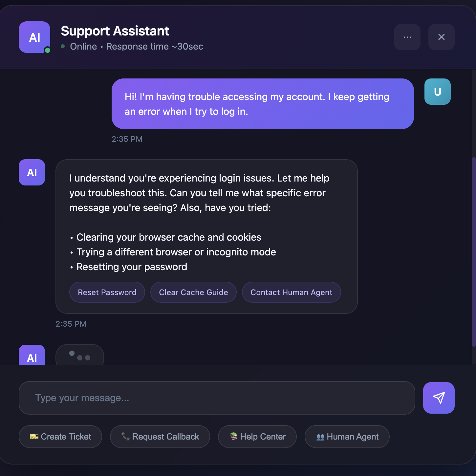
Task: Click the Reset Password button
Action: (107, 292)
